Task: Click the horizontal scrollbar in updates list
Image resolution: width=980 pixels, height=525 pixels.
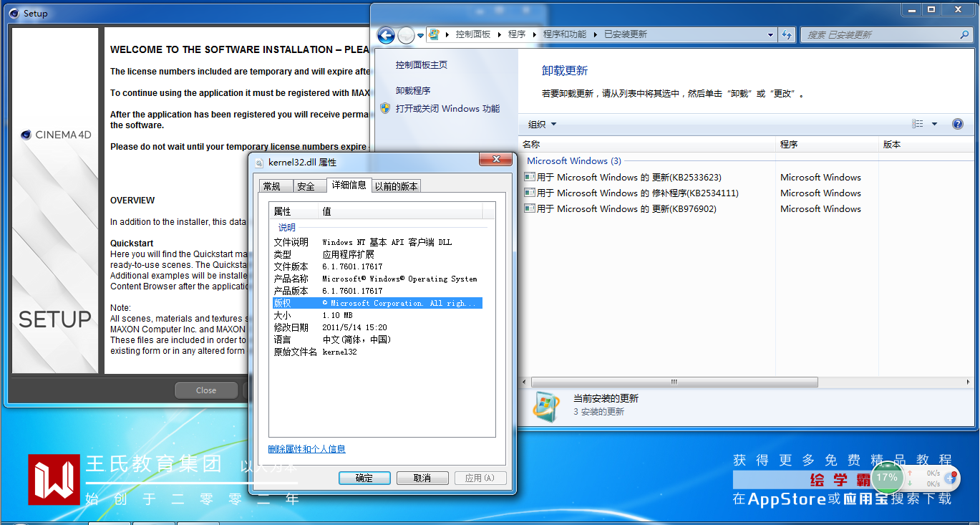Action: tap(674, 382)
